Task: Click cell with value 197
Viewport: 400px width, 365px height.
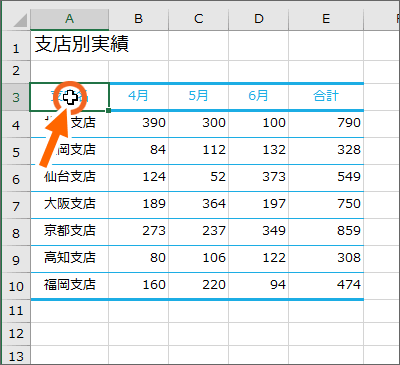Action: [x=259, y=205]
